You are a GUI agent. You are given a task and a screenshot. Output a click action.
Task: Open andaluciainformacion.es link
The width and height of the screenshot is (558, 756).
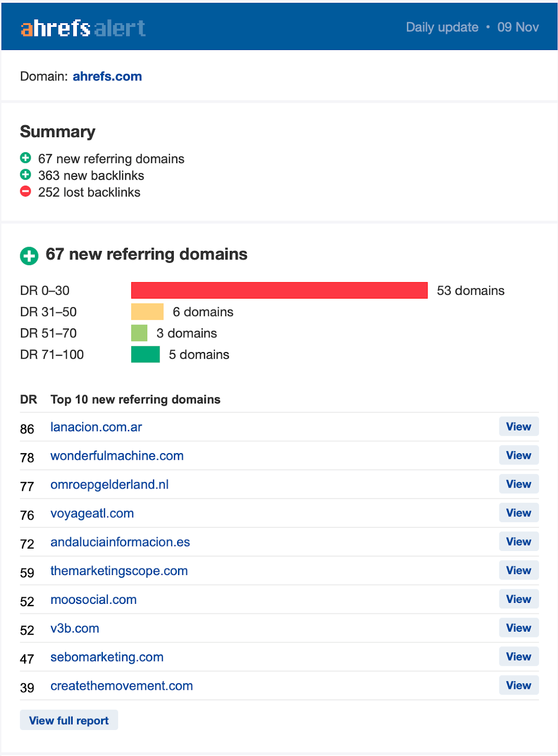click(120, 542)
